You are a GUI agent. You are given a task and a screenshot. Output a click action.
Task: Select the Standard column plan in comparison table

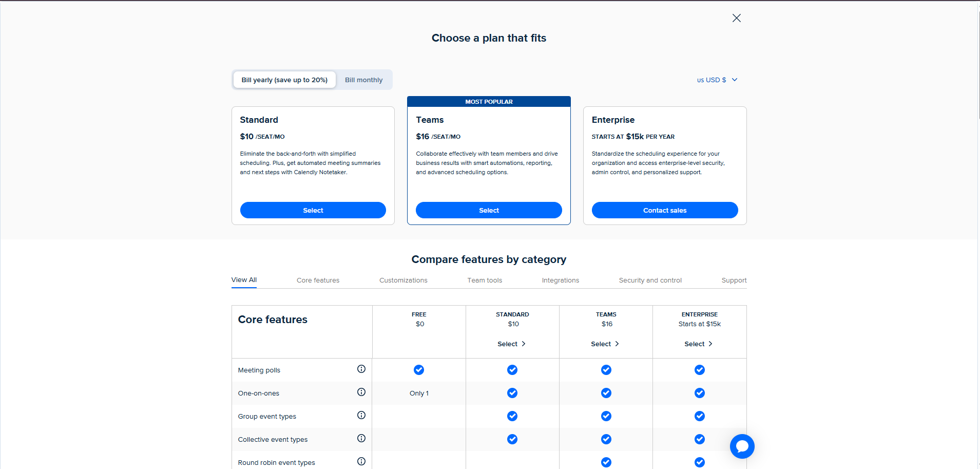(512, 344)
